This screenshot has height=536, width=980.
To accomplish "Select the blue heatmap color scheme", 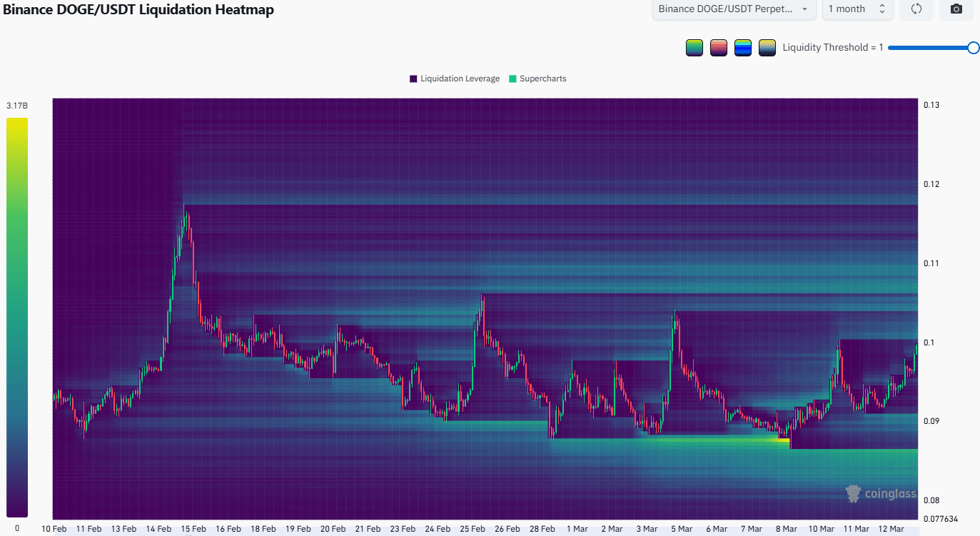I will [x=742, y=47].
